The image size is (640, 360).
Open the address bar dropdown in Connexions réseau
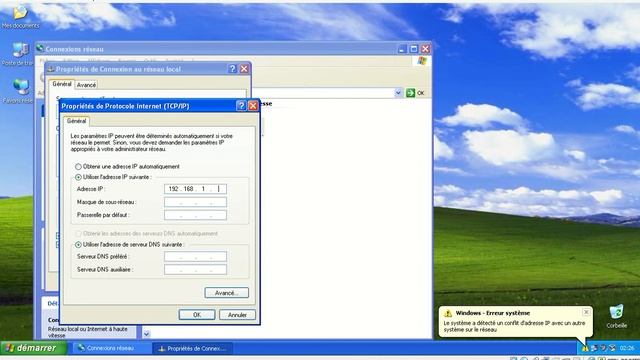398,93
